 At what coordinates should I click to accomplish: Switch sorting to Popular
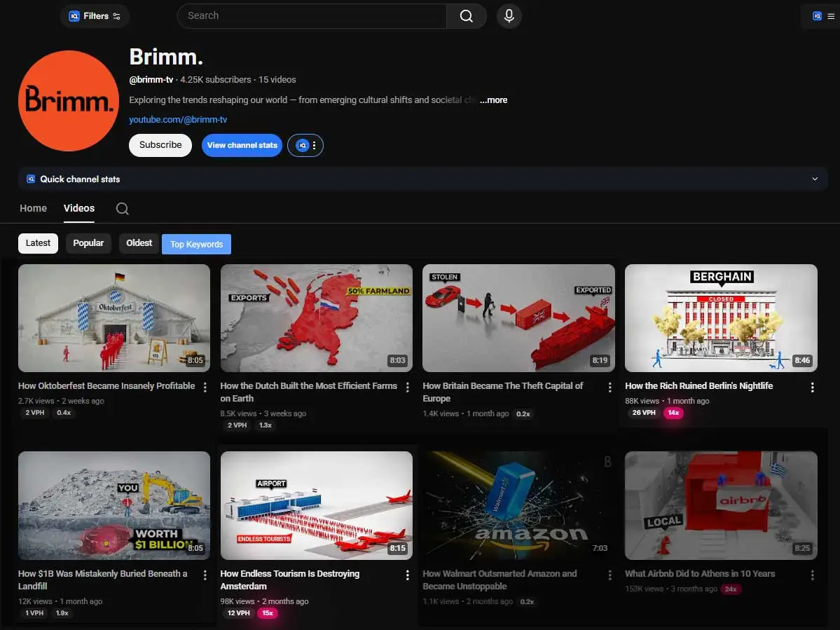coord(88,242)
